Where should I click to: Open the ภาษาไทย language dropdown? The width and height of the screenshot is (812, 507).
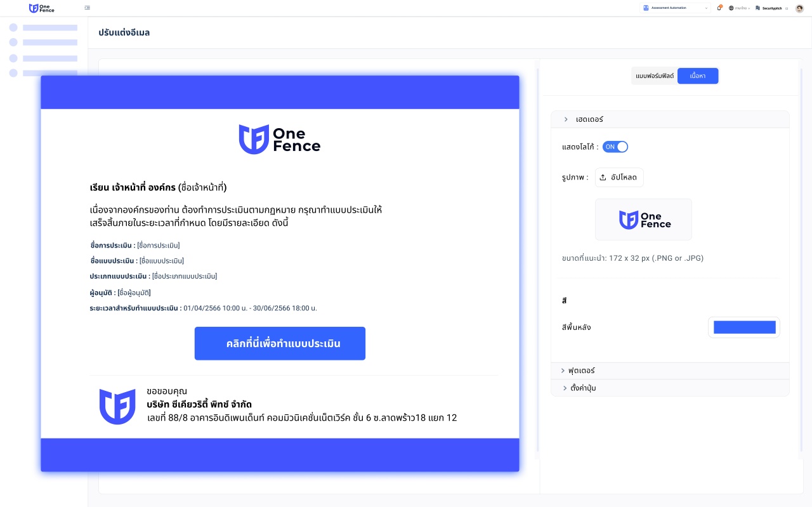tap(742, 8)
